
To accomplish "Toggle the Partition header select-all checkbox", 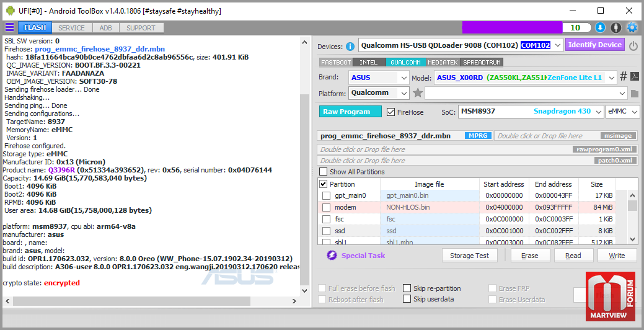I will coord(323,184).
